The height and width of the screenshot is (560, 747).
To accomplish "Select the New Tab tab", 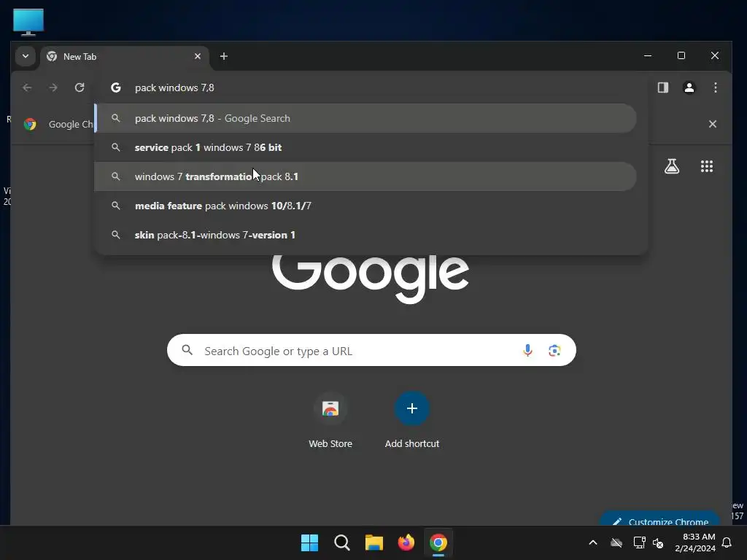I will [x=124, y=57].
